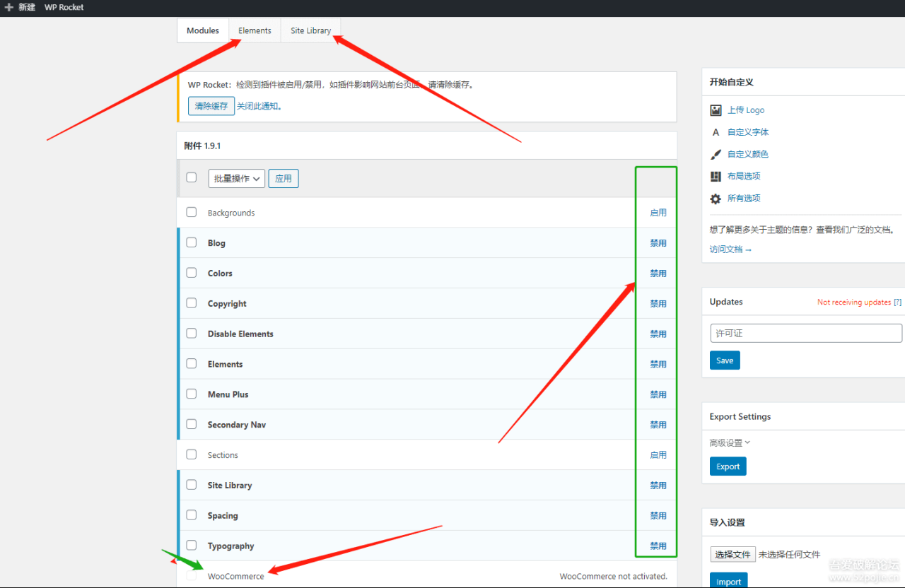Deactivate Typography with its 禁用 link
The image size is (905, 588).
click(658, 546)
